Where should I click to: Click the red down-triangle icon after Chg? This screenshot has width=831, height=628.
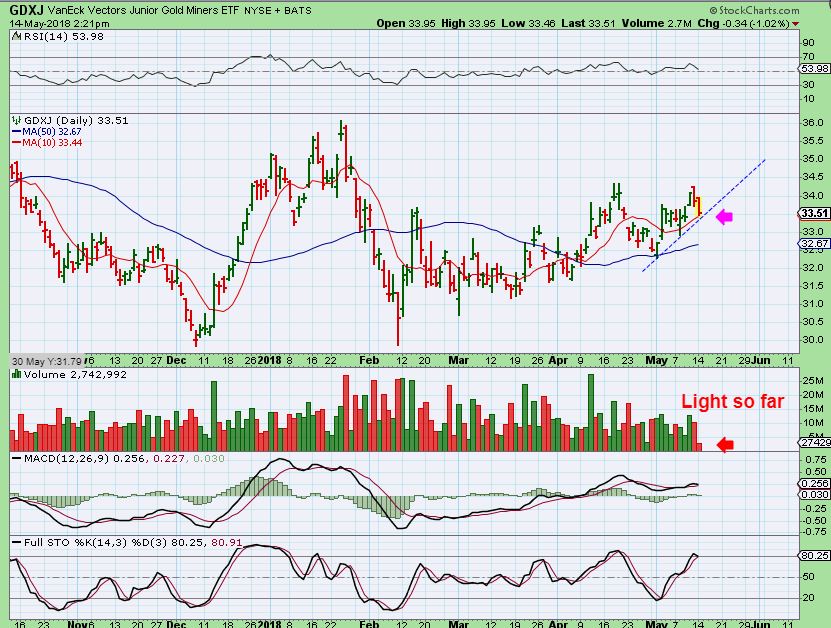pos(795,24)
